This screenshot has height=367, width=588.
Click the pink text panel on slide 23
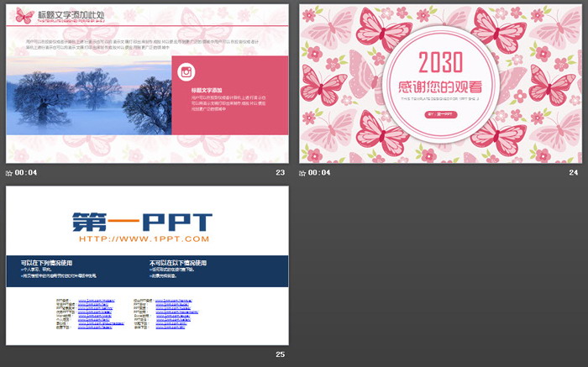tap(230, 95)
